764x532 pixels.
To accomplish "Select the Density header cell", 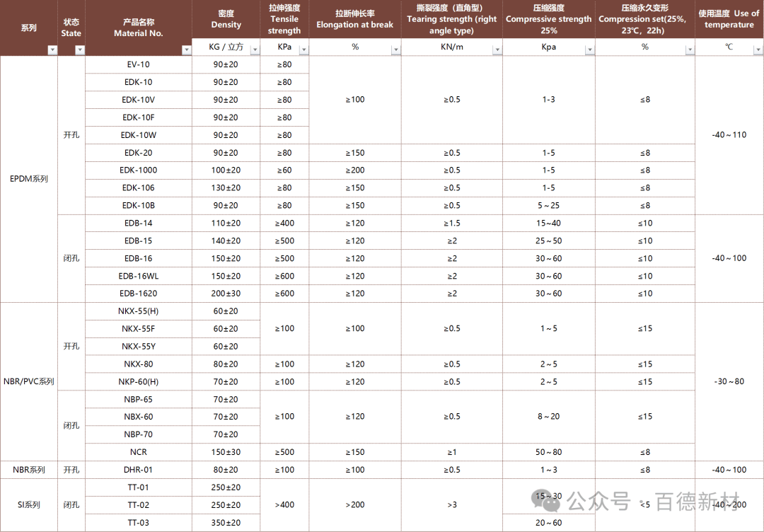I will point(226,19).
